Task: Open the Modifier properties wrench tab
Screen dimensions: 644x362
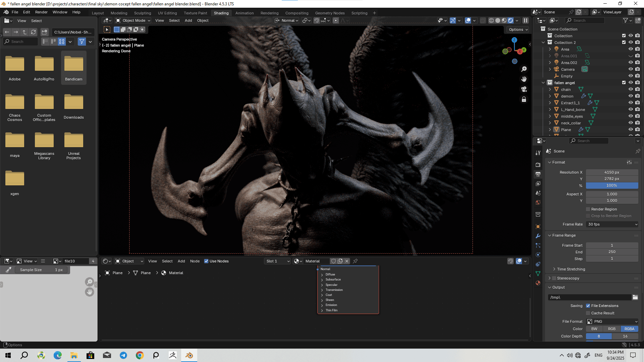Action: coord(538,236)
